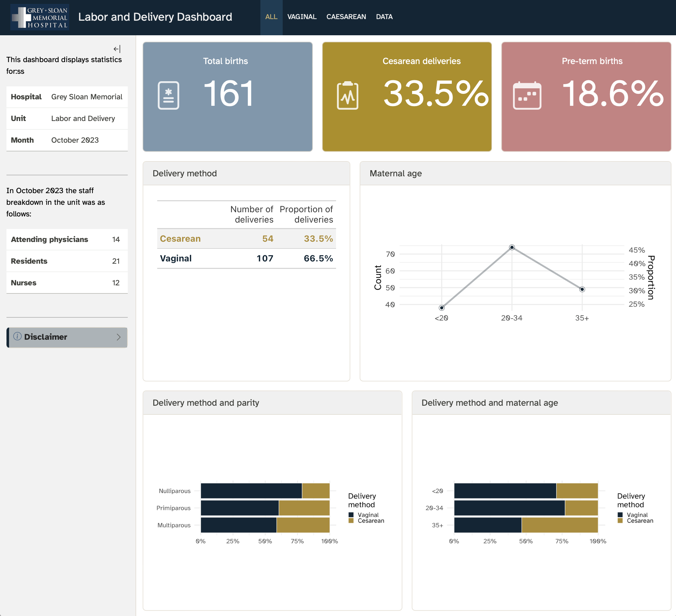The image size is (676, 616).
Task: Click the 35+ data point on Maternal age chart
Action: [582, 289]
